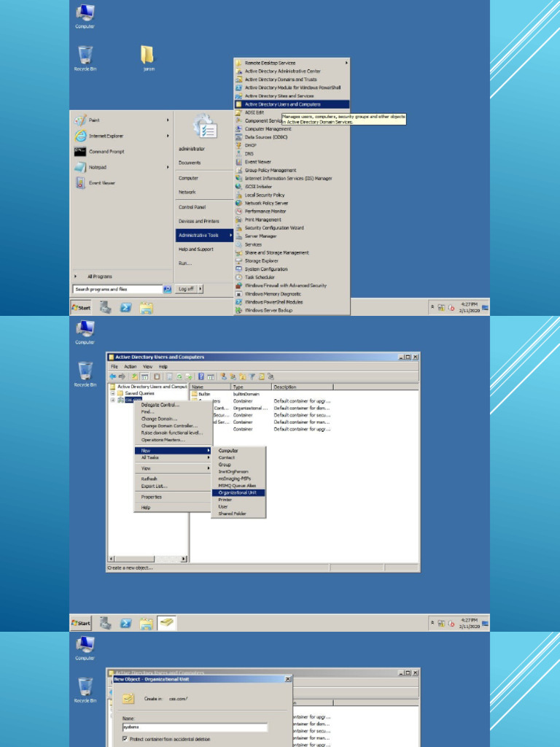
Task: Click the Log off button
Action: point(186,289)
